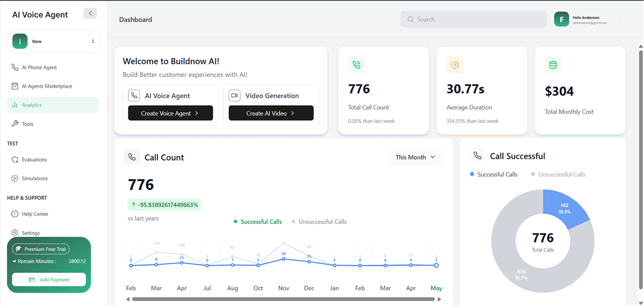Click the 30.77s average duration value

click(465, 89)
